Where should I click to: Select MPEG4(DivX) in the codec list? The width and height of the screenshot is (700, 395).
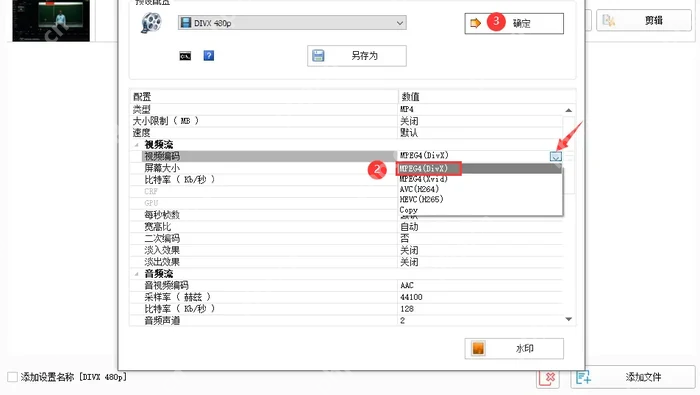[x=479, y=168]
